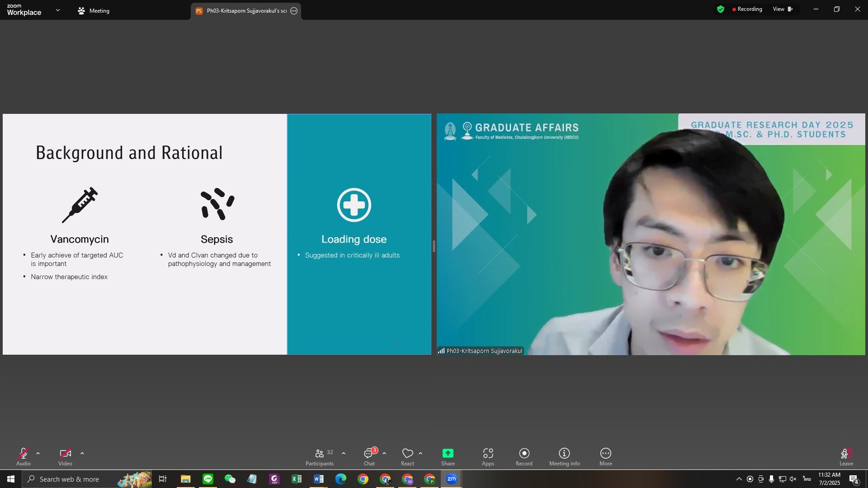The height and width of the screenshot is (488, 868).
Task: Click the divider between slide and video
Action: click(434, 246)
